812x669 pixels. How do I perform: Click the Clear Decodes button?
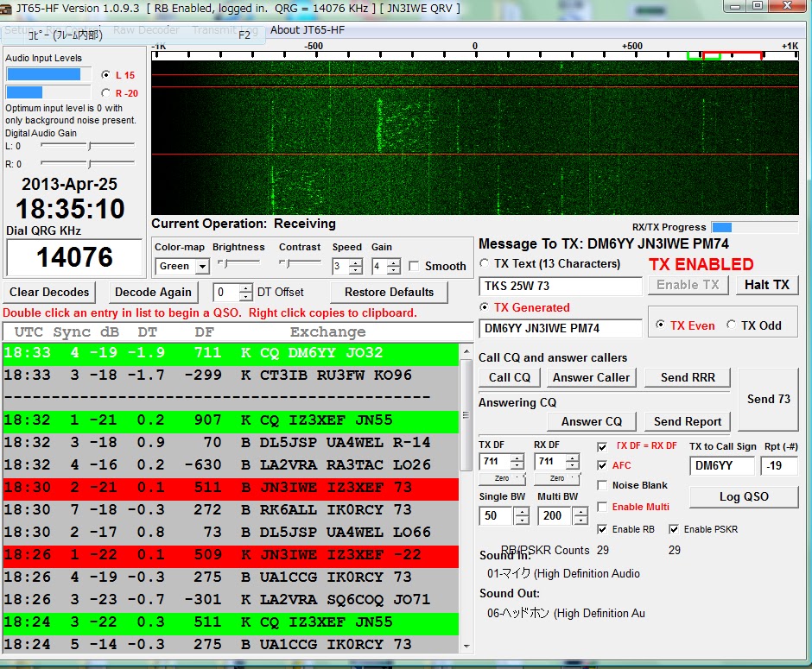49,293
